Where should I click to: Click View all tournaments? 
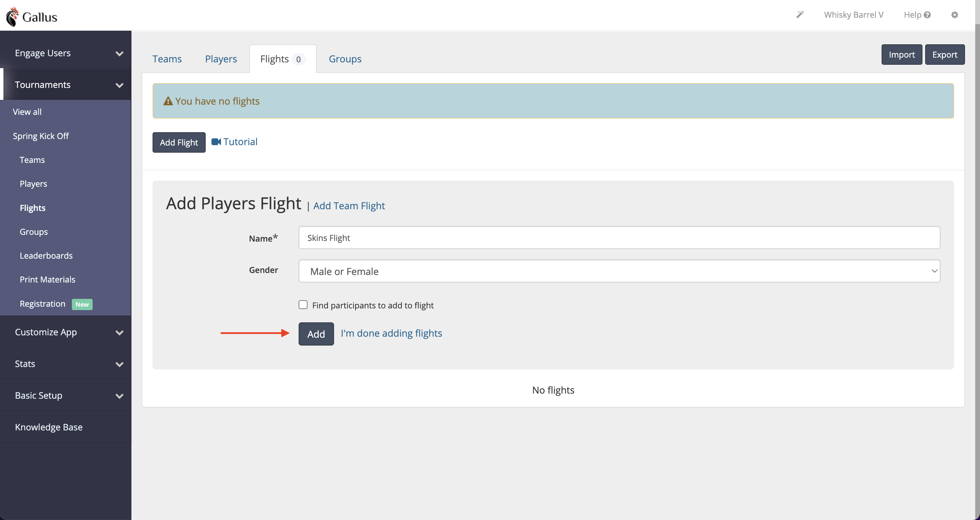click(x=27, y=111)
